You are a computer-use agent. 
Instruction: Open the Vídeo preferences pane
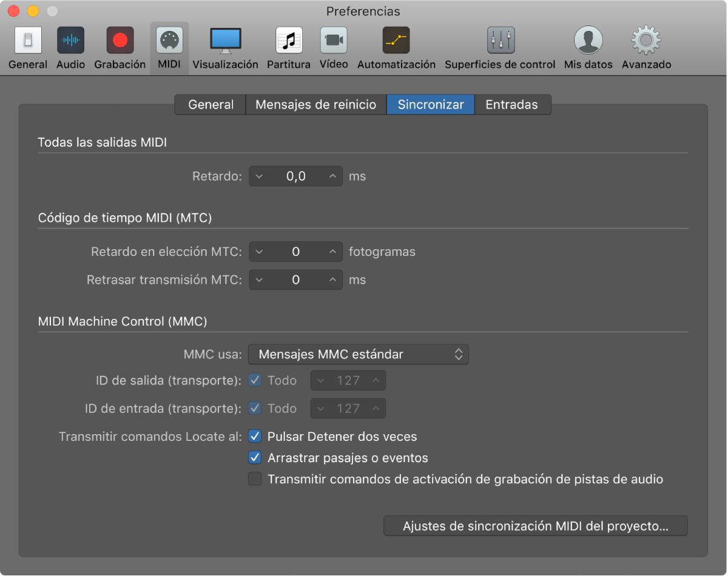click(334, 41)
